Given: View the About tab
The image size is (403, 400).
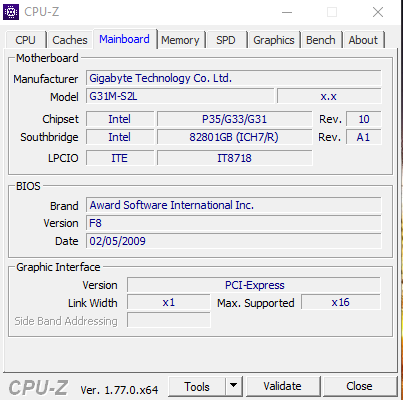Looking at the screenshot, I should point(363,40).
